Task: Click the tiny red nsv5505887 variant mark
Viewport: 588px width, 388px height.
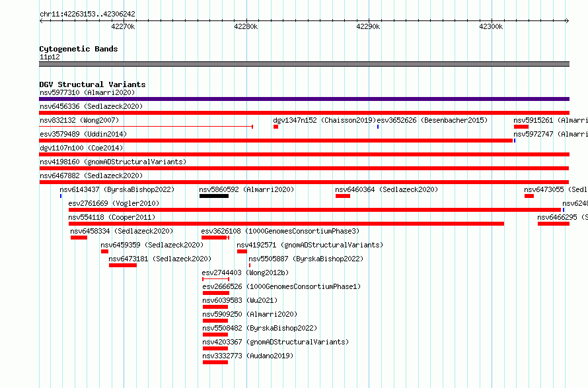Action: (250, 265)
